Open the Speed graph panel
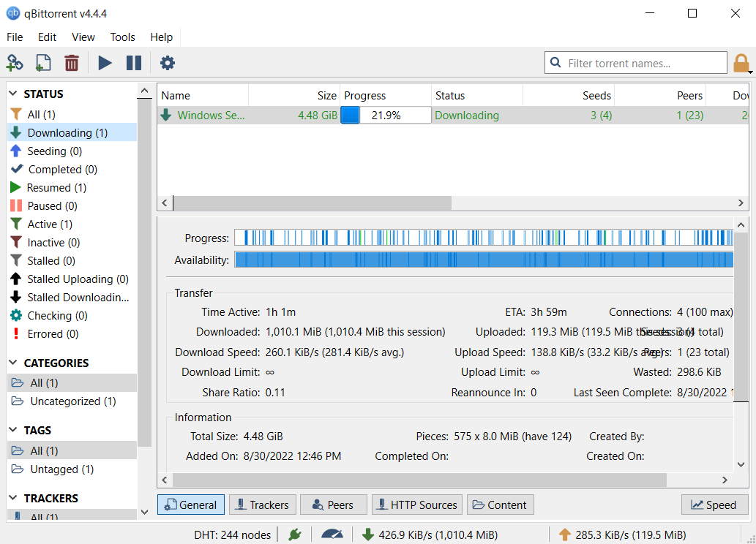The height and width of the screenshot is (544, 756). click(x=714, y=505)
